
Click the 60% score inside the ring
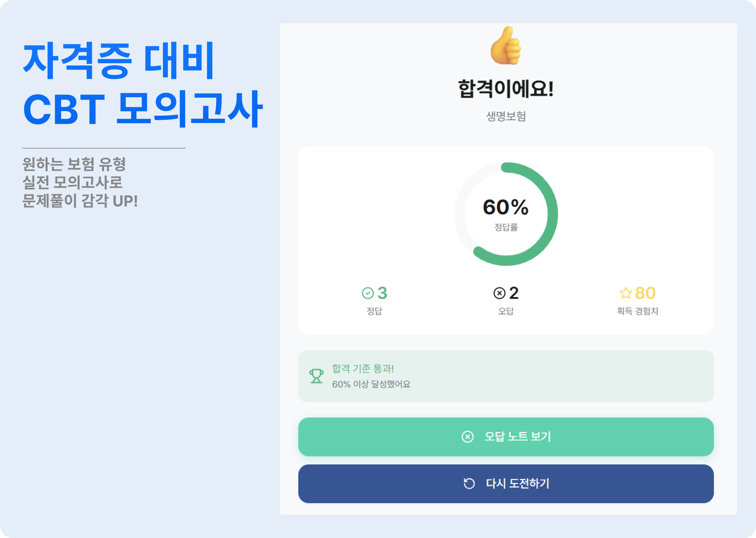pos(506,208)
